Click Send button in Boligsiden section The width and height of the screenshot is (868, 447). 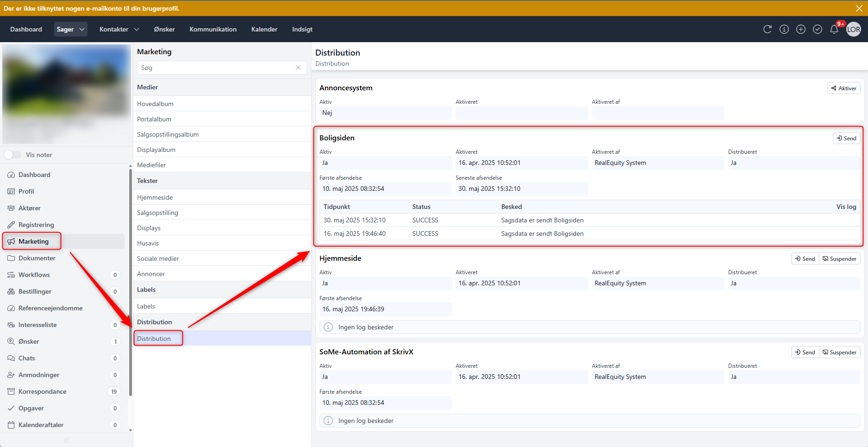point(846,138)
